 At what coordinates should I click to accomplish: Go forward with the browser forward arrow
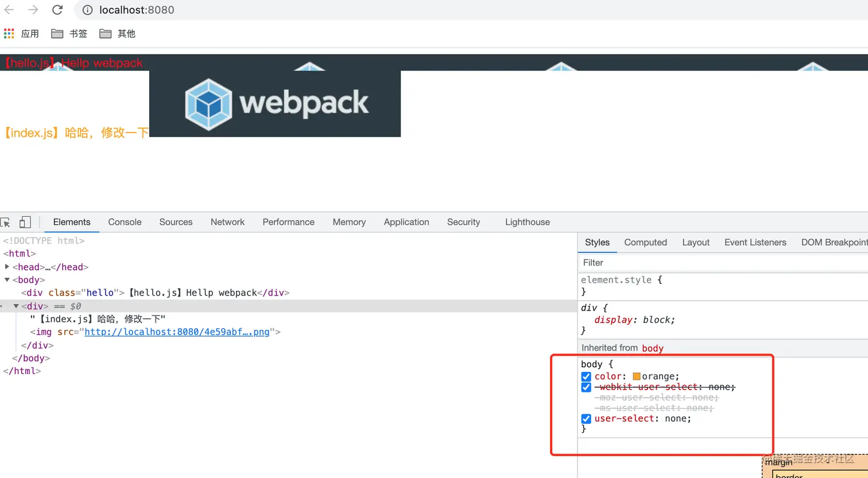[x=33, y=10]
